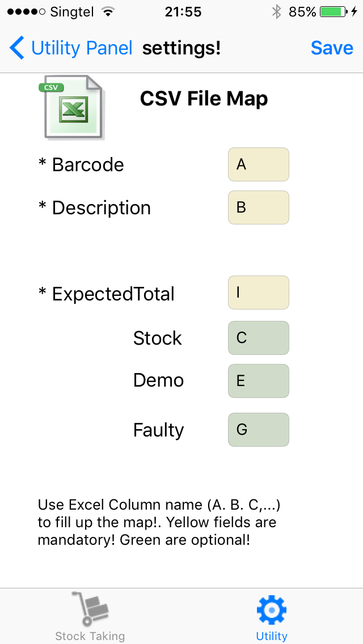This screenshot has width=363, height=644.
Task: Edit the ExpectedTotal column field
Action: tap(259, 293)
